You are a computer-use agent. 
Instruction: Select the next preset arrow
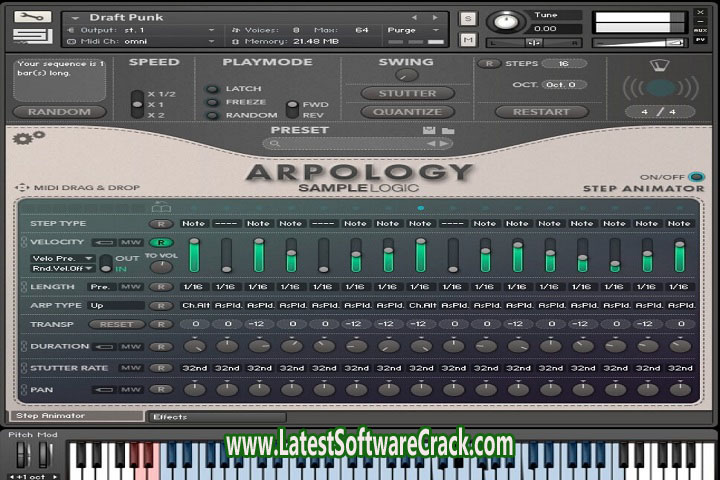(x=444, y=144)
